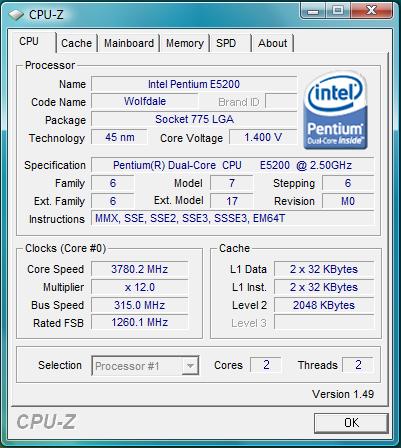Click the Instructions field listing MMX, SSE
Image resolution: width=401 pixels, height=448 pixels.
(x=232, y=219)
